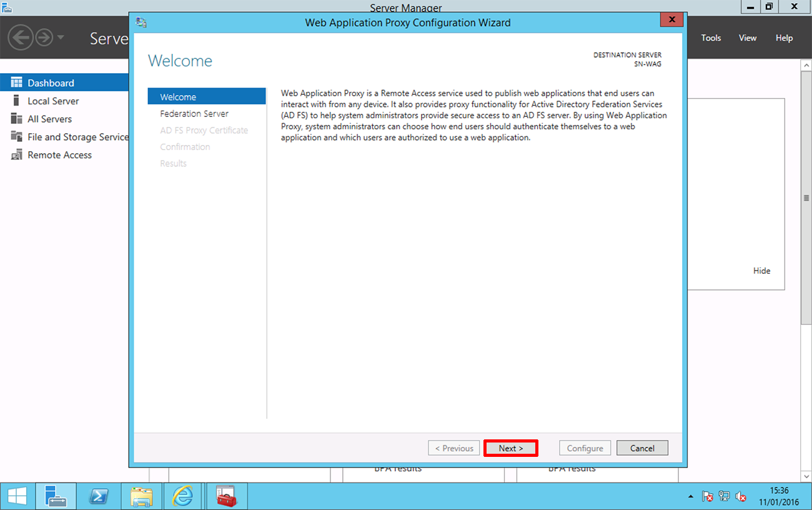Select the Welcome step in wizard sidebar
Screen dimensions: 812x510
207,97
